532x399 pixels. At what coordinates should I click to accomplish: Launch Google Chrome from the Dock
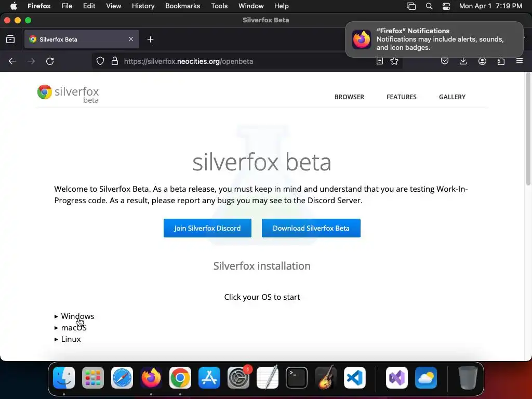coord(180,377)
